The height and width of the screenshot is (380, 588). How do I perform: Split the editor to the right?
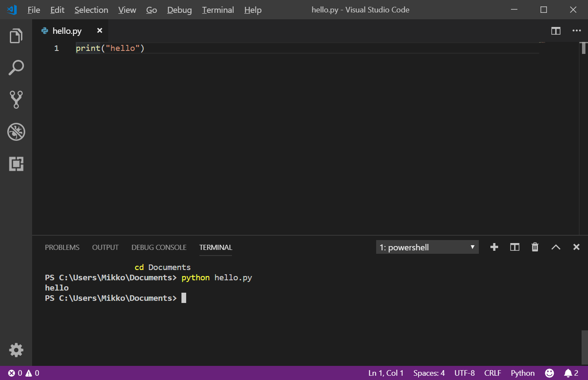point(556,31)
